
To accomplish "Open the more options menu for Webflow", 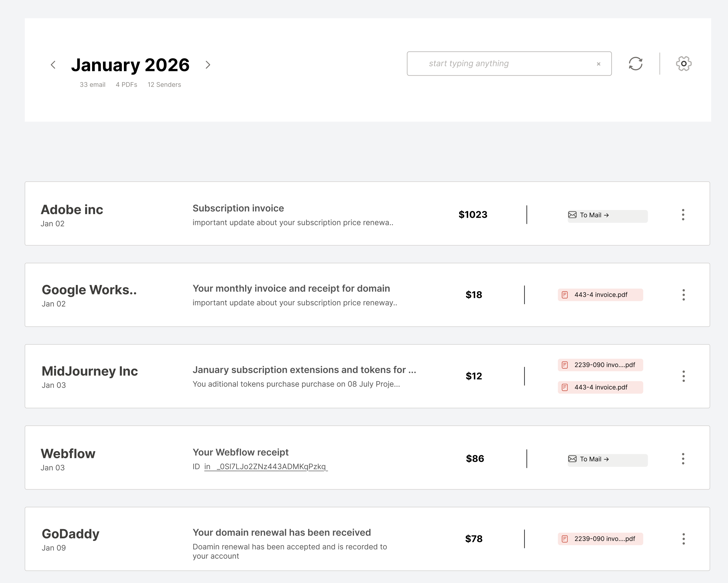I will (683, 459).
